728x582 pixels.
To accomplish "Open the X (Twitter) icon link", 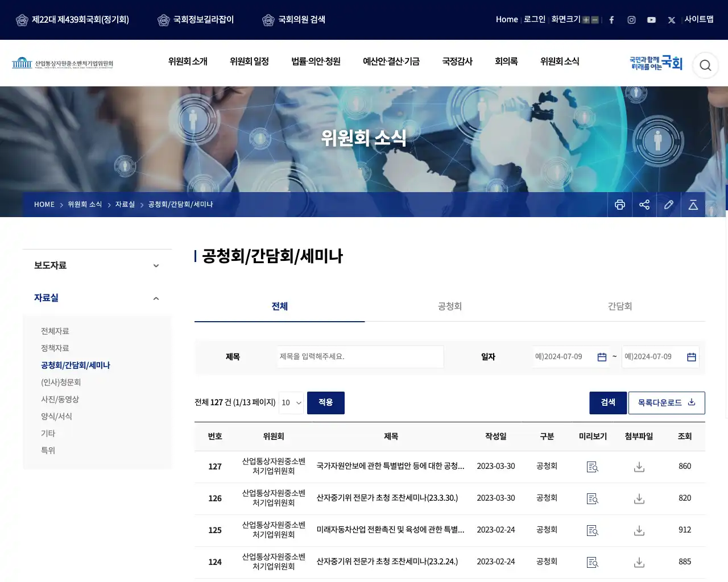I will 672,20.
